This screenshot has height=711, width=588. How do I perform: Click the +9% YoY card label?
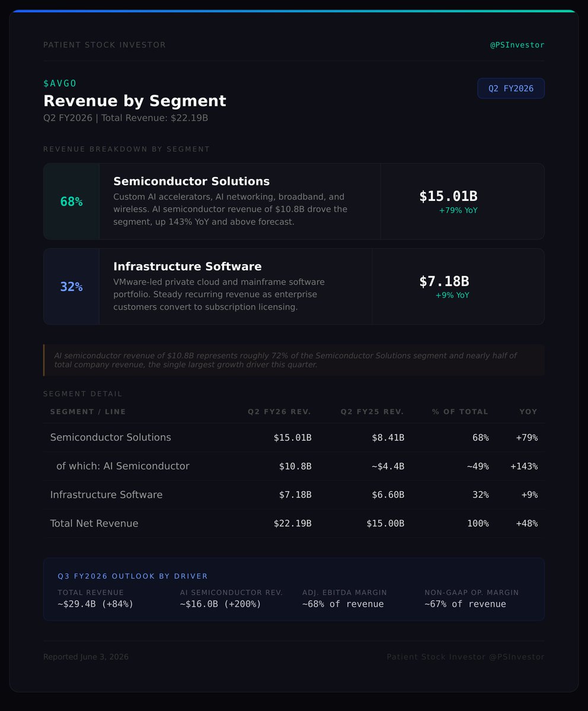pyautogui.click(x=452, y=295)
